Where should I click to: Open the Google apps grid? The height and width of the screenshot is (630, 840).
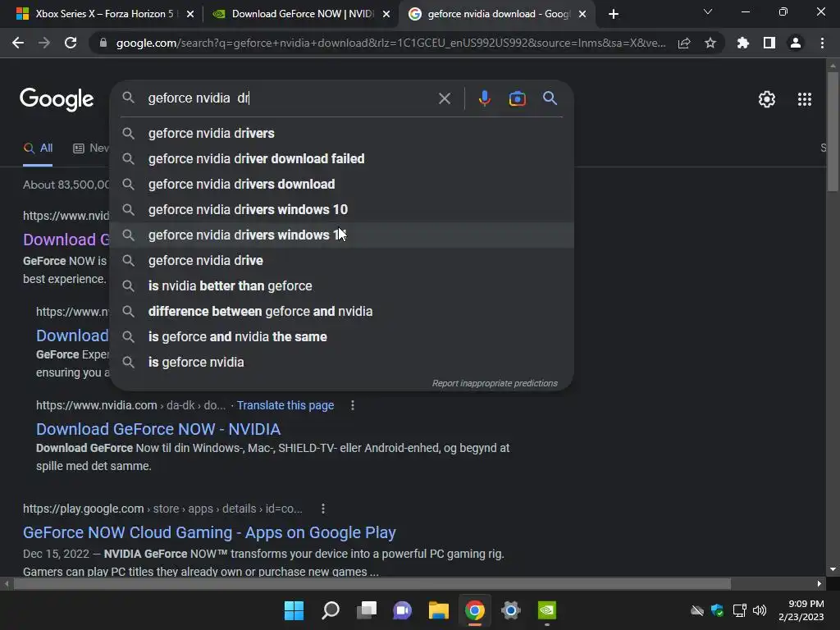pyautogui.click(x=804, y=99)
